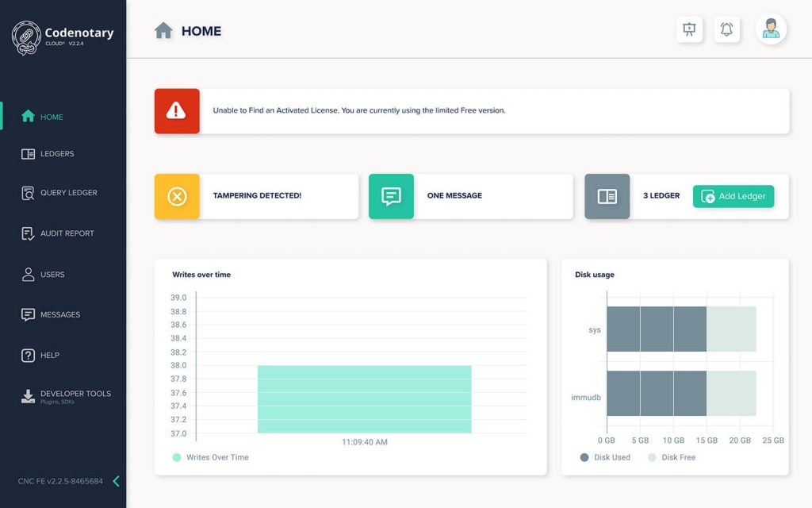The height and width of the screenshot is (508, 812).
Task: Go to HOME in the sidebar menu
Action: [x=52, y=117]
